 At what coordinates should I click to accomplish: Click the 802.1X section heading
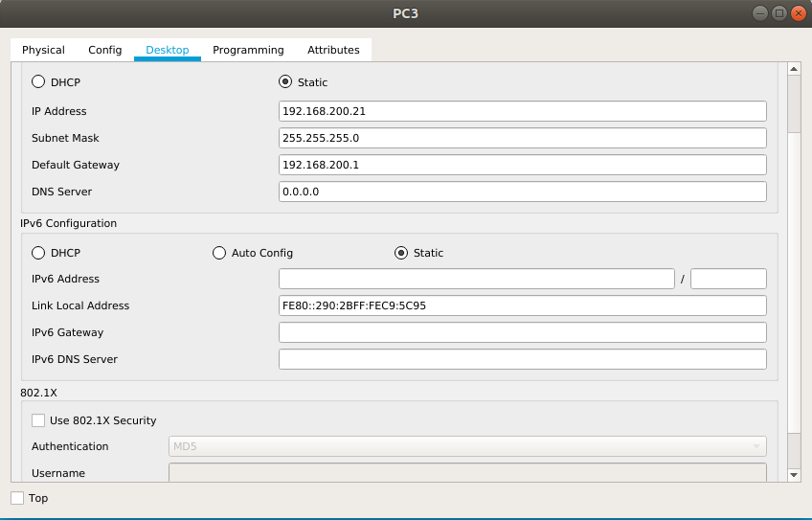pyautogui.click(x=39, y=393)
